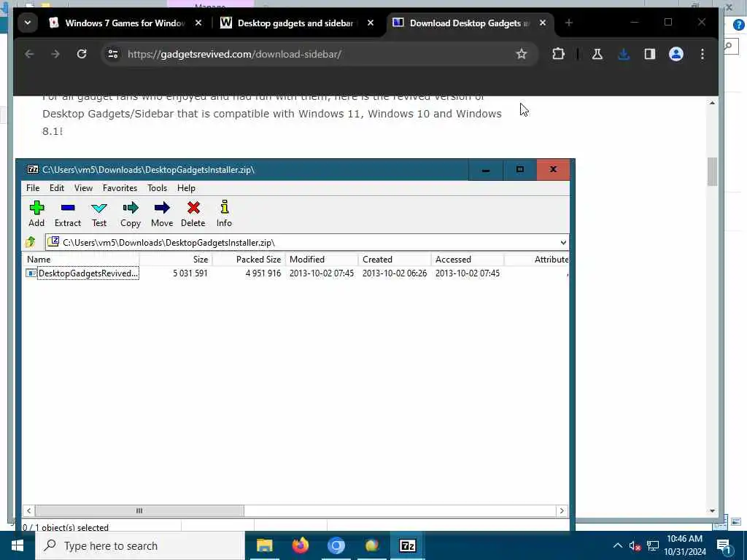This screenshot has width=747, height=560.
Task: Open Windows Start menu
Action: click(18, 545)
